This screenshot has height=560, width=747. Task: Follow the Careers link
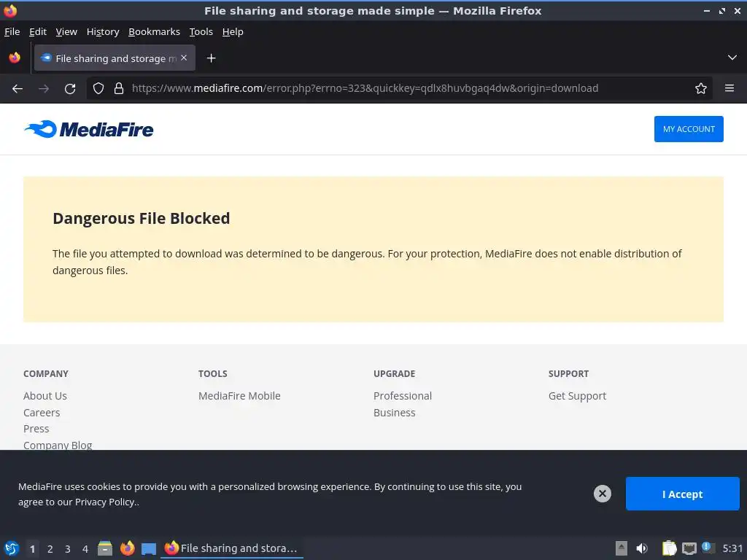[42, 413]
